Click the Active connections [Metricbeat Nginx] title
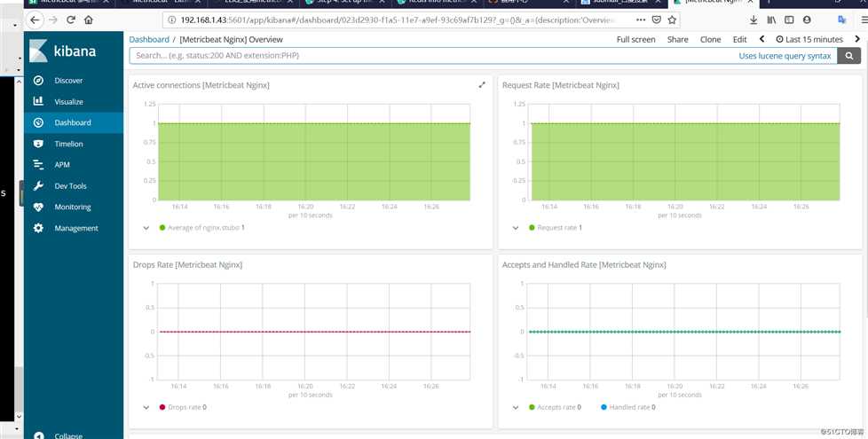The image size is (868, 439). 201,85
